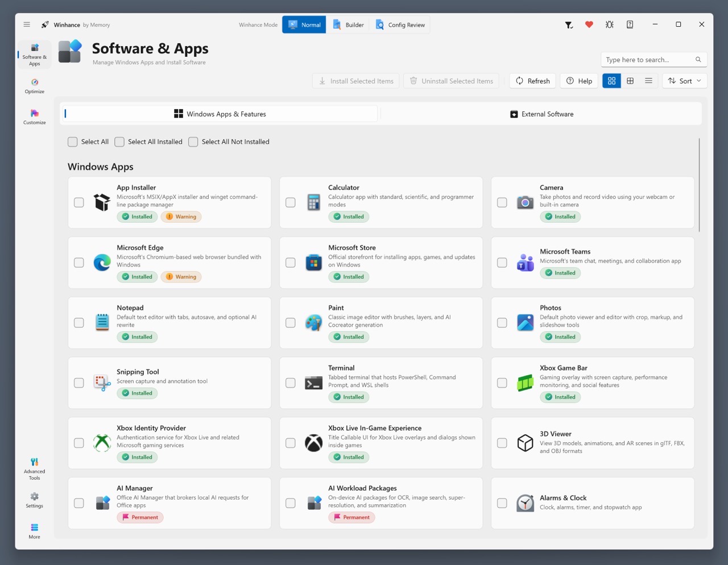This screenshot has width=728, height=565.
Task: Click the Microsoft Store icon
Action: point(314,262)
